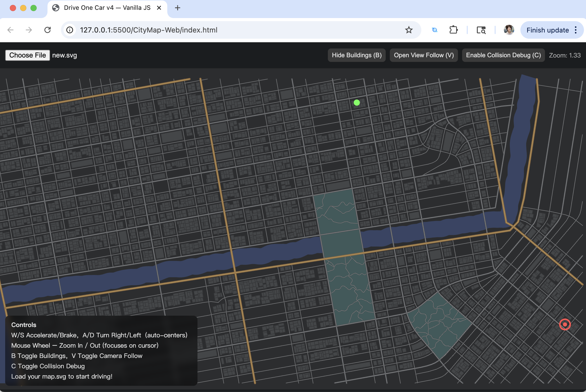Open the Google Lens search icon

click(435, 30)
